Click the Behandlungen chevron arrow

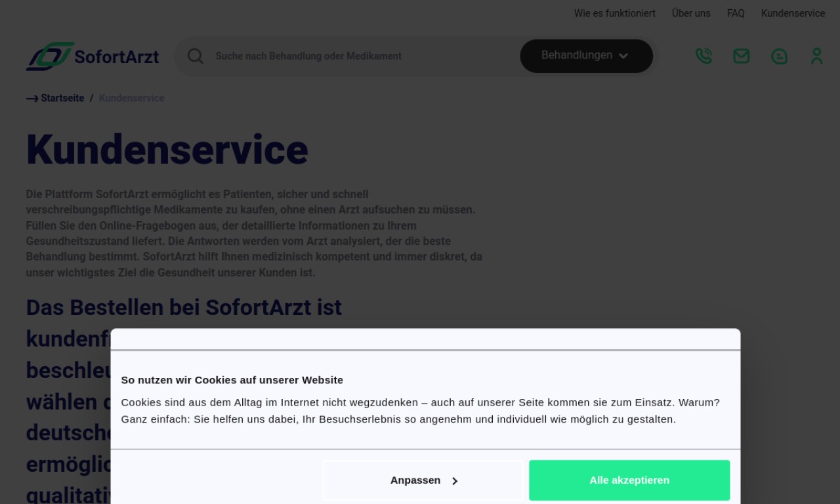623,56
